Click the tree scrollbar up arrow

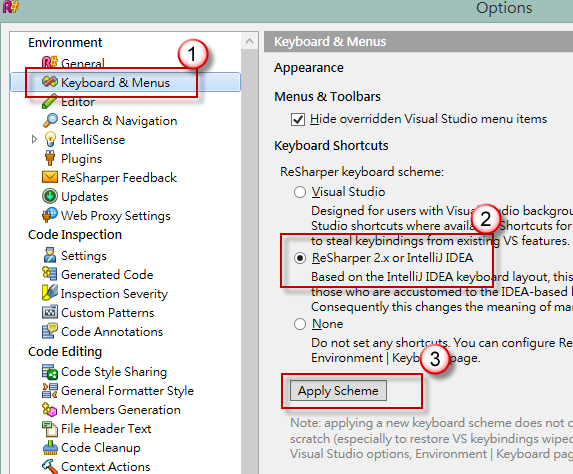(250, 41)
